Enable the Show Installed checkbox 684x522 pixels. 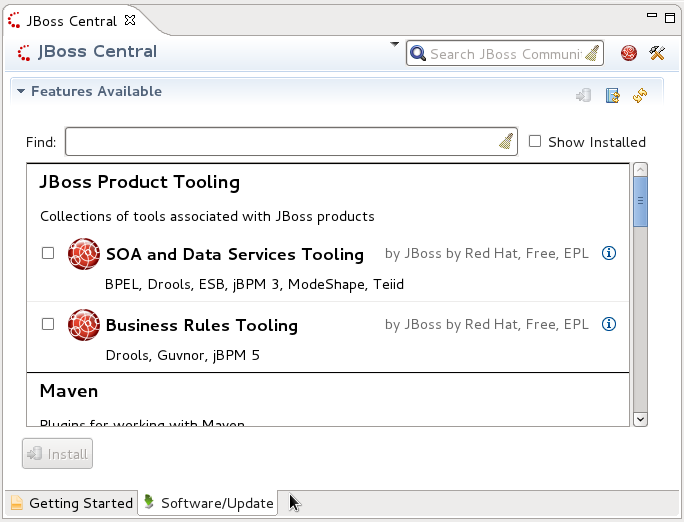coord(535,142)
